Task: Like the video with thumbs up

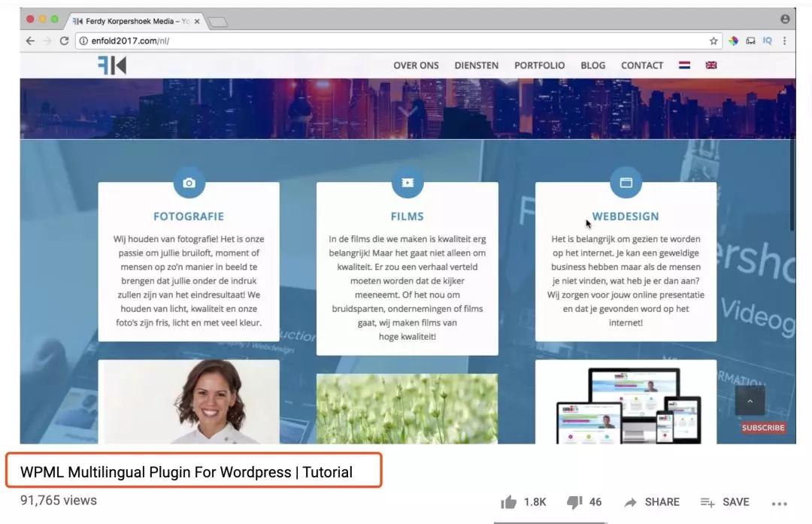Action: coord(508,501)
